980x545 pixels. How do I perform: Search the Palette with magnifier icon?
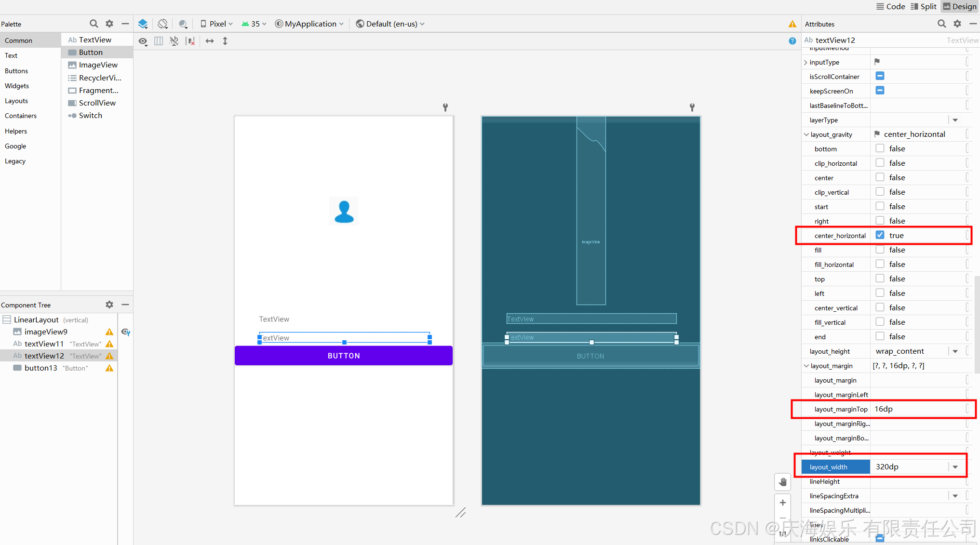coord(94,24)
